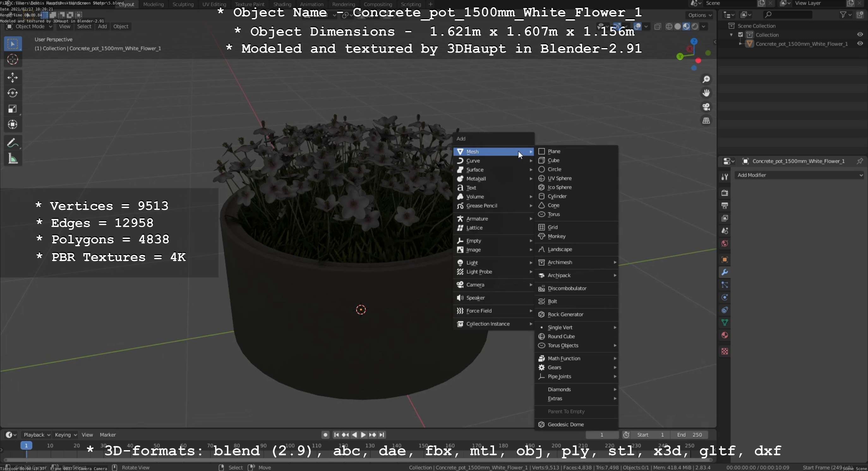Open the Tool properties tab
This screenshot has height=471, width=868.
click(x=725, y=177)
